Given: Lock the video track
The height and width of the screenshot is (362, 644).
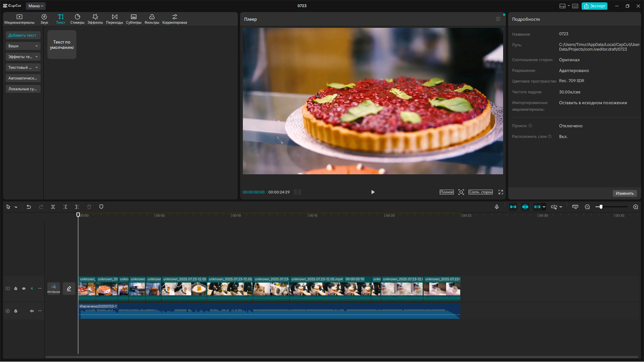Looking at the screenshot, I should tap(16, 289).
